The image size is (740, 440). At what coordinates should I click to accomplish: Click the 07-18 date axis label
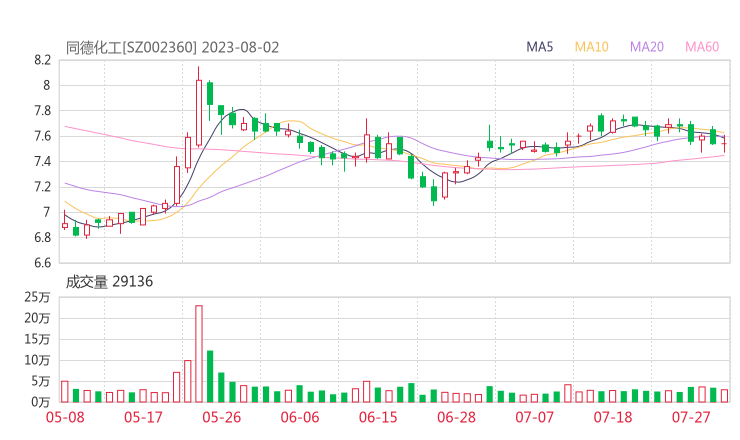613,417
